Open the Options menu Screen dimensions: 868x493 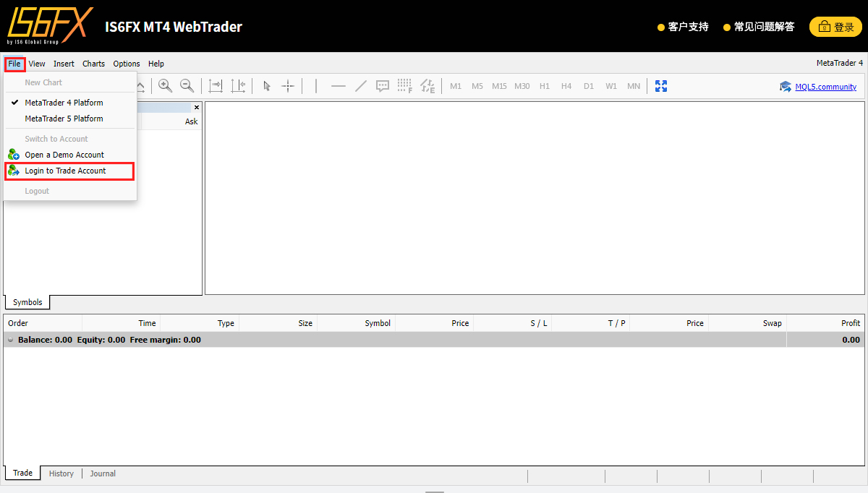(x=127, y=64)
